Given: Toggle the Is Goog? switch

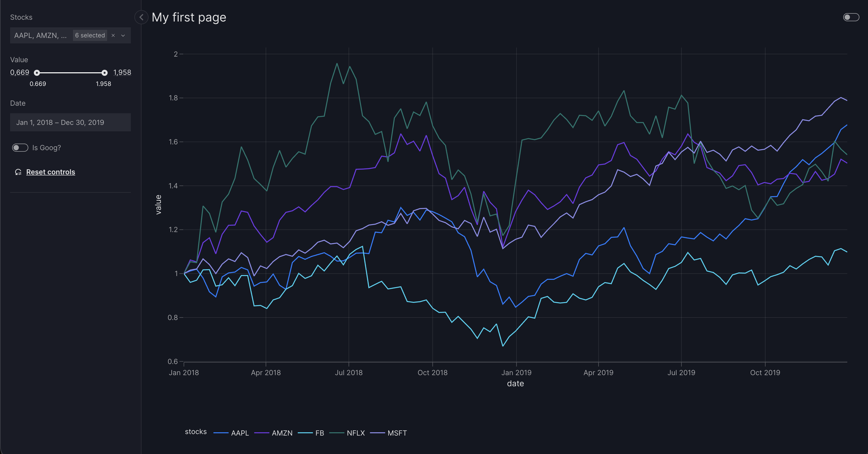Looking at the screenshot, I should tap(20, 148).
